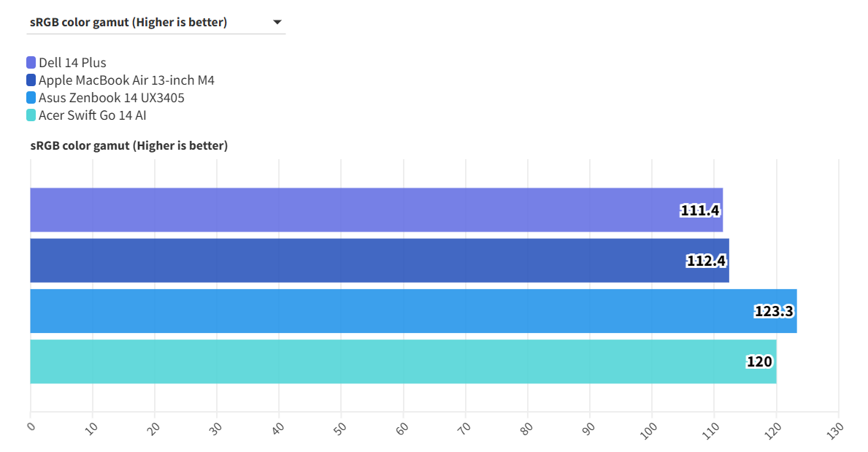Screen dimensions: 868x452
Task: Click the 0 tick on the x-axis
Action: 30,426
